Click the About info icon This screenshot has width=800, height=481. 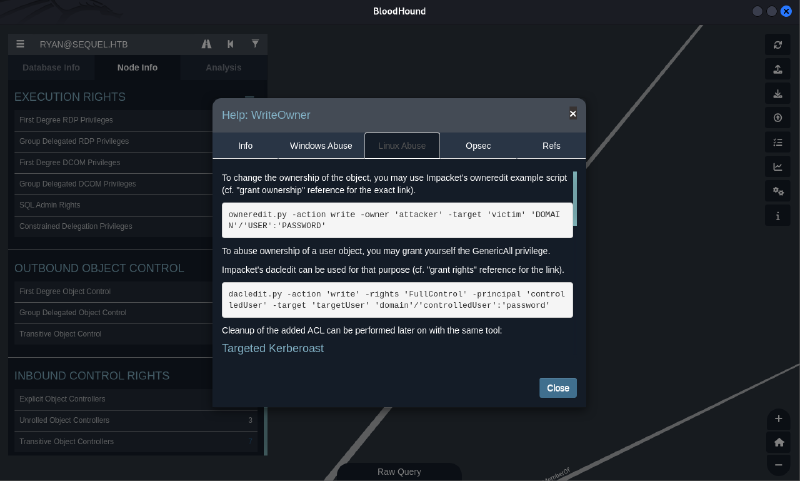(778, 216)
